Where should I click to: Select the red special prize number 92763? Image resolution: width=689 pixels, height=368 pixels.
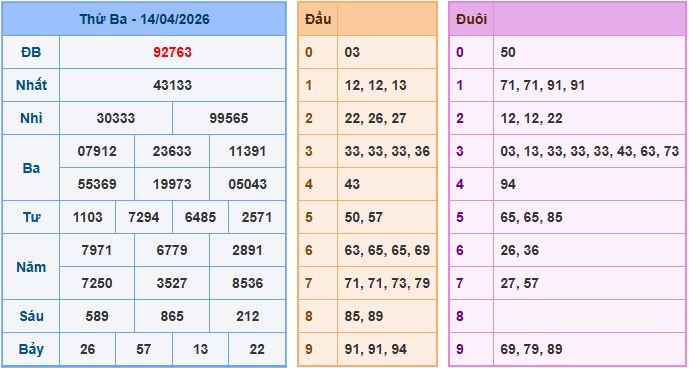[x=172, y=52]
